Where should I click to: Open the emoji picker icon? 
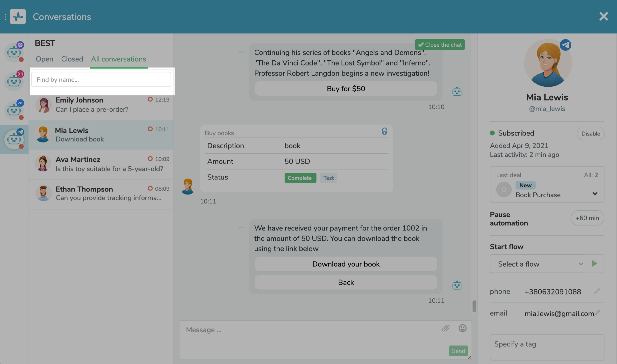462,328
